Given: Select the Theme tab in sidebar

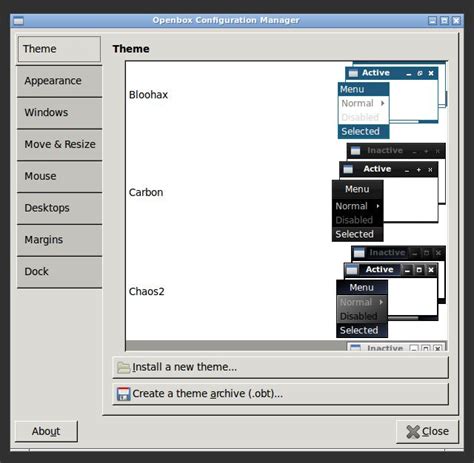Looking at the screenshot, I should [59, 49].
